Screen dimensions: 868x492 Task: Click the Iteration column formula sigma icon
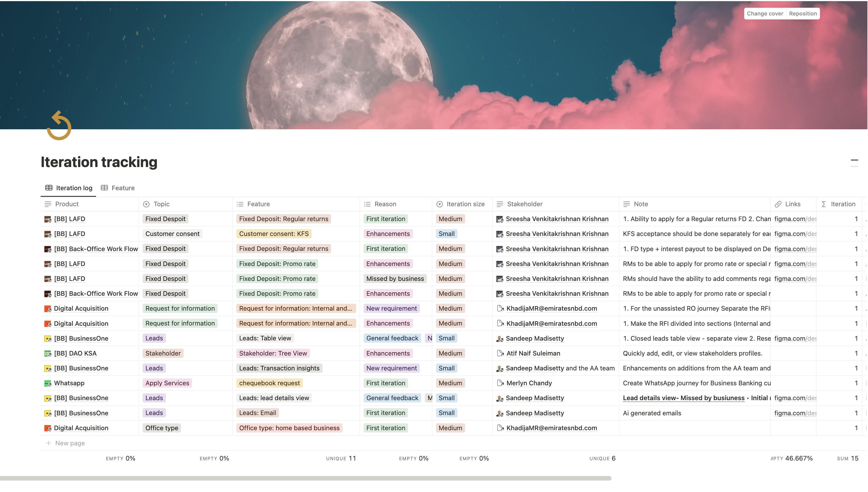tap(824, 204)
